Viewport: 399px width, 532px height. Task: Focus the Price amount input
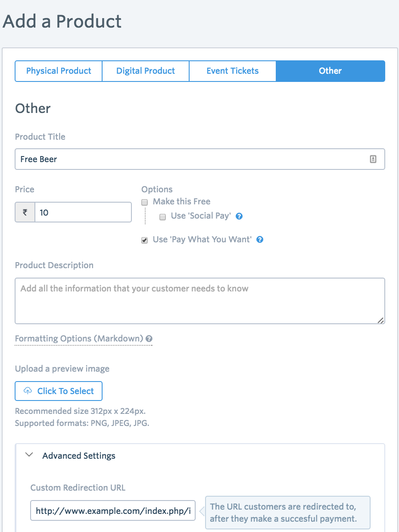[83, 212]
